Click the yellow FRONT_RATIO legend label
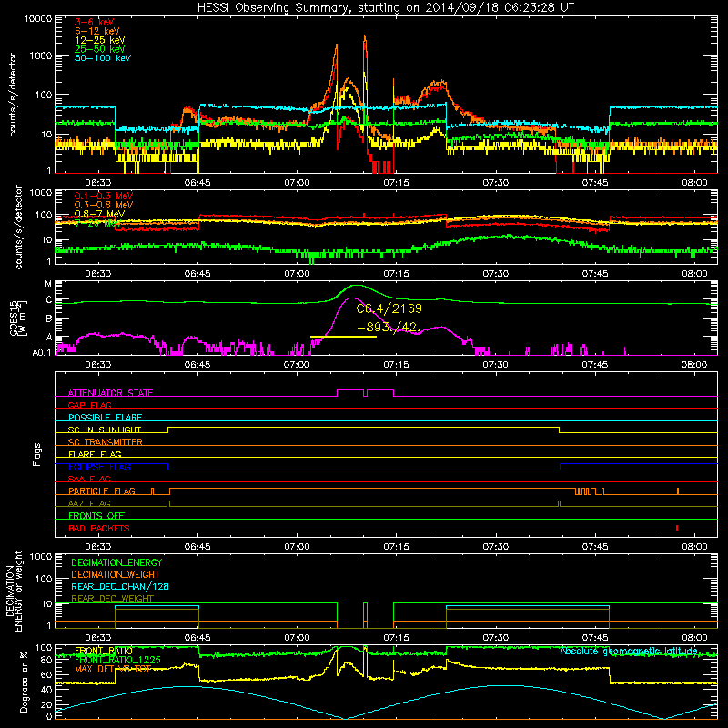The image size is (728, 728). (104, 651)
